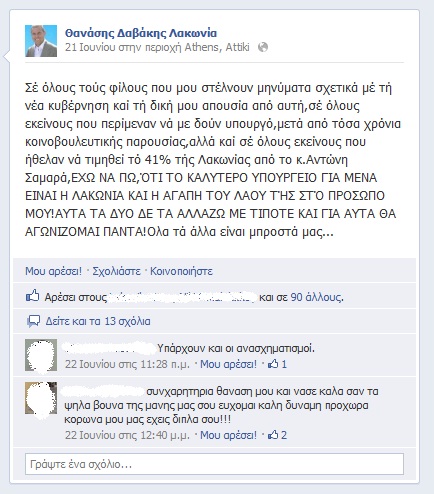Screen dimensions: 434x494
Task: Expand Δείτε και τα 13 σχόλια
Action: 98,321
